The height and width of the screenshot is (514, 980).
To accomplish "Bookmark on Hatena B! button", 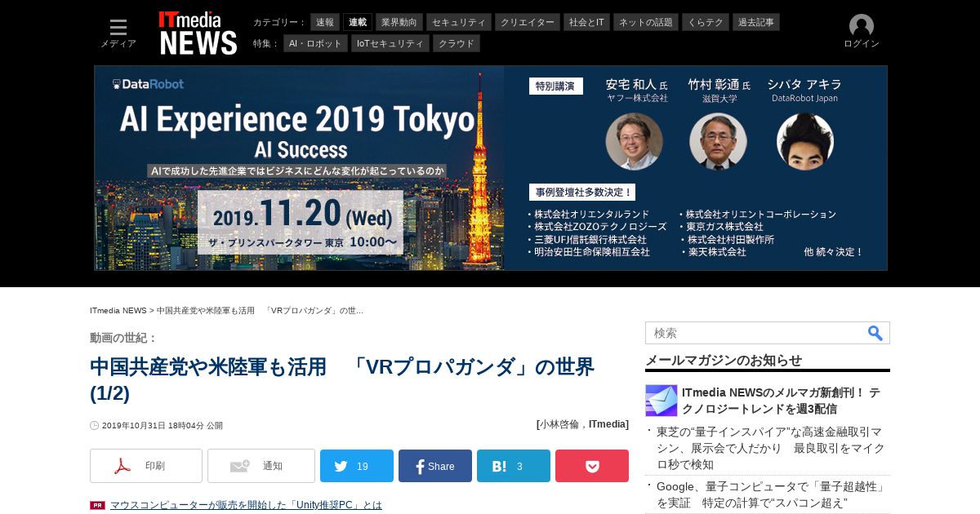I will pyautogui.click(x=514, y=466).
